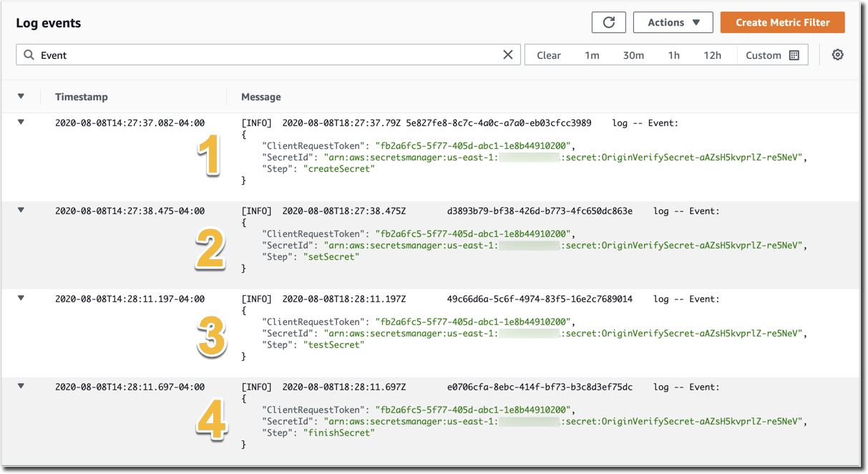Expand the createSecret log event row

click(x=20, y=122)
